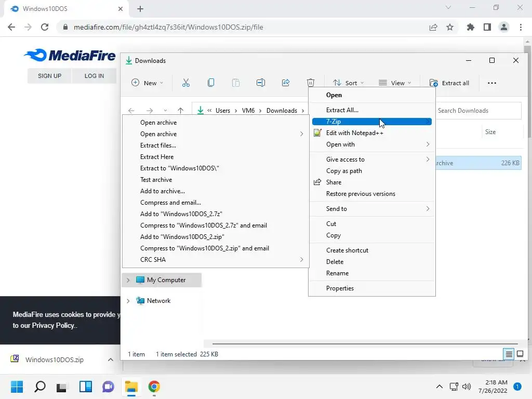Click Explorer's back navigation arrow
This screenshot has width=532, height=399.
tap(131, 111)
